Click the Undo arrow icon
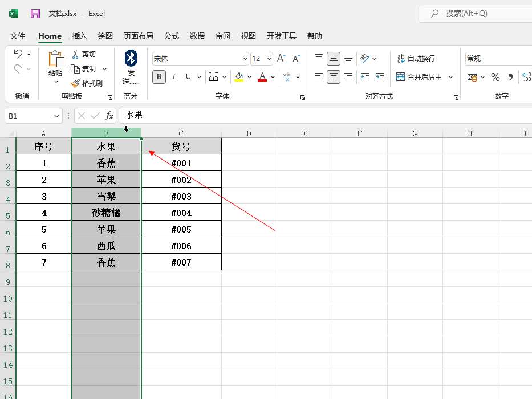 click(18, 54)
